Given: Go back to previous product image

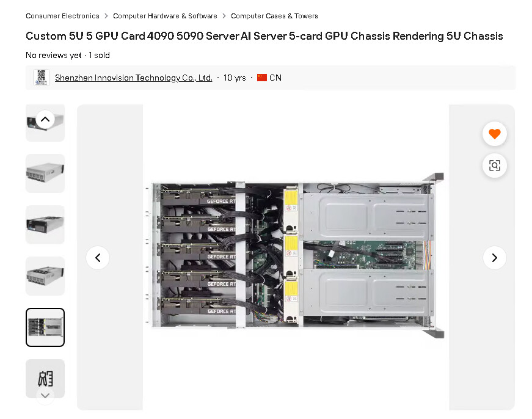Looking at the screenshot, I should pyautogui.click(x=98, y=258).
